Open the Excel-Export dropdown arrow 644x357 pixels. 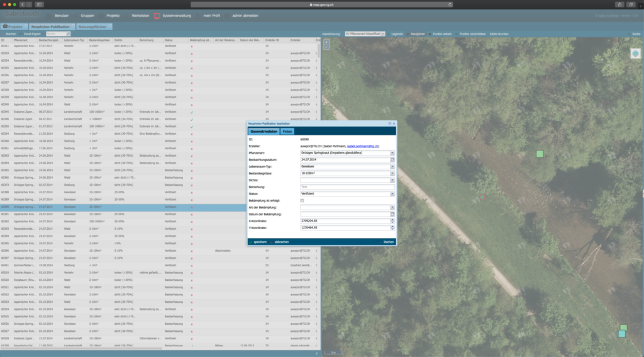click(x=43, y=34)
